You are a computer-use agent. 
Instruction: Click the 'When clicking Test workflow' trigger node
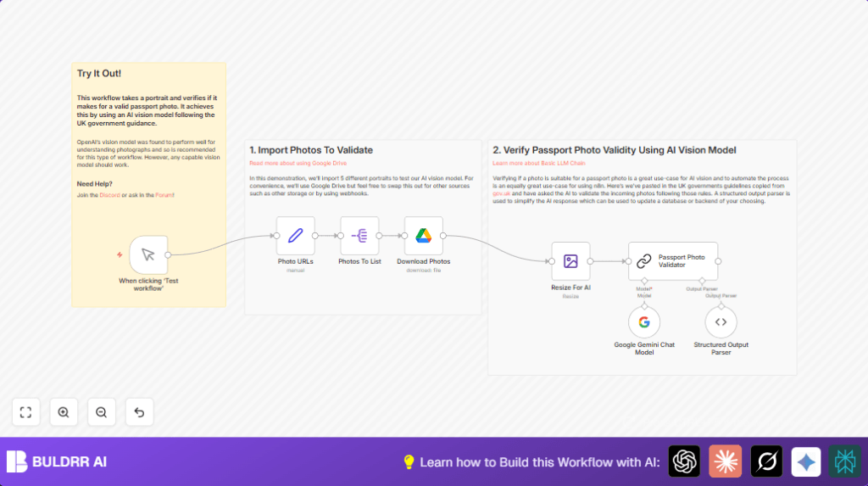tap(148, 254)
